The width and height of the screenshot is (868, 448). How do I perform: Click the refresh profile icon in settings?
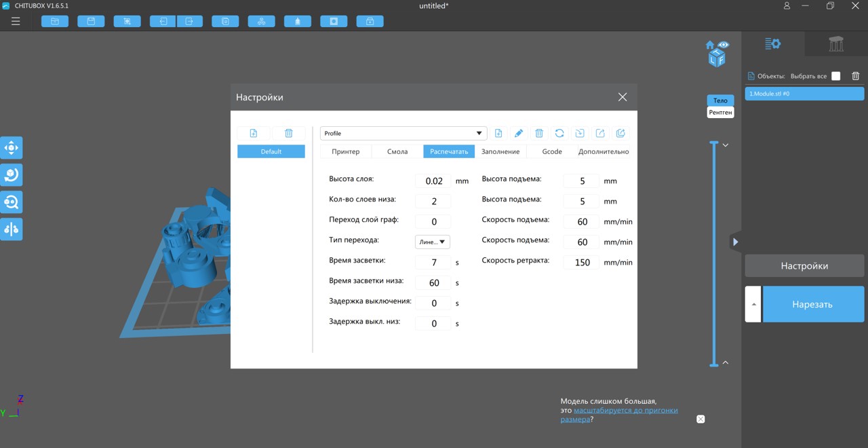pos(559,133)
